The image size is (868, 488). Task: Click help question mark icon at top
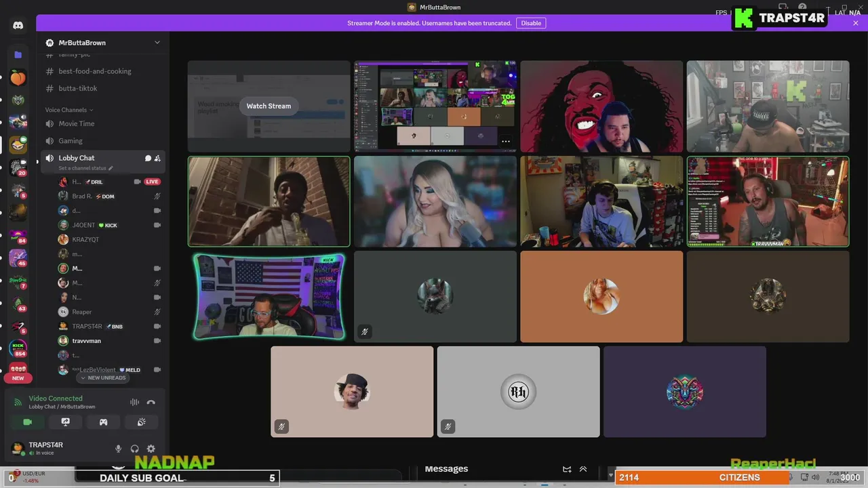(802, 7)
